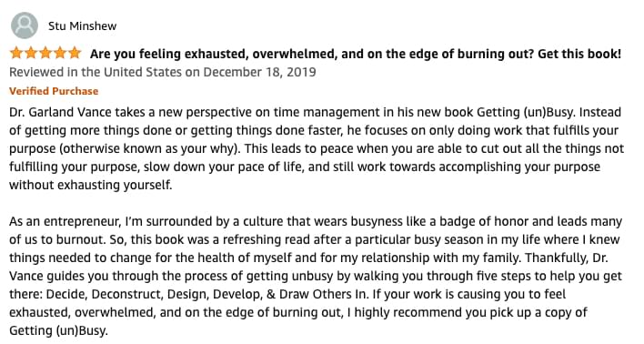Click final 'Getting (un)Busy.' at review end

58,331
